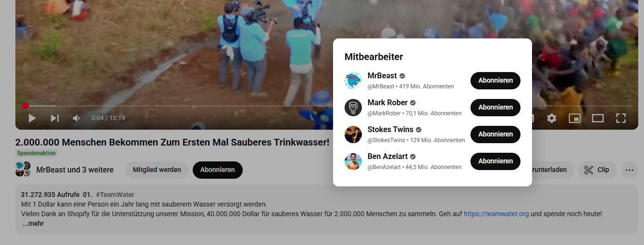
Task: Mute the video with speaker icon
Action: click(76, 118)
